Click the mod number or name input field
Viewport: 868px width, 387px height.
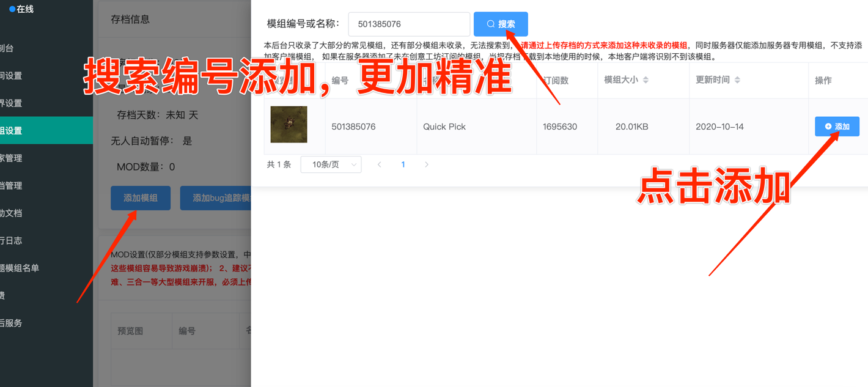coord(409,24)
